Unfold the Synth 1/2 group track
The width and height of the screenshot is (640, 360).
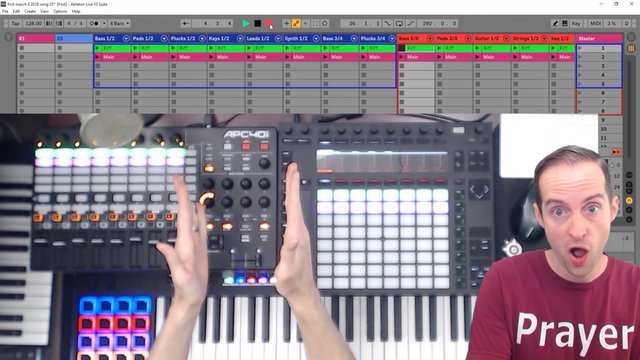316,38
